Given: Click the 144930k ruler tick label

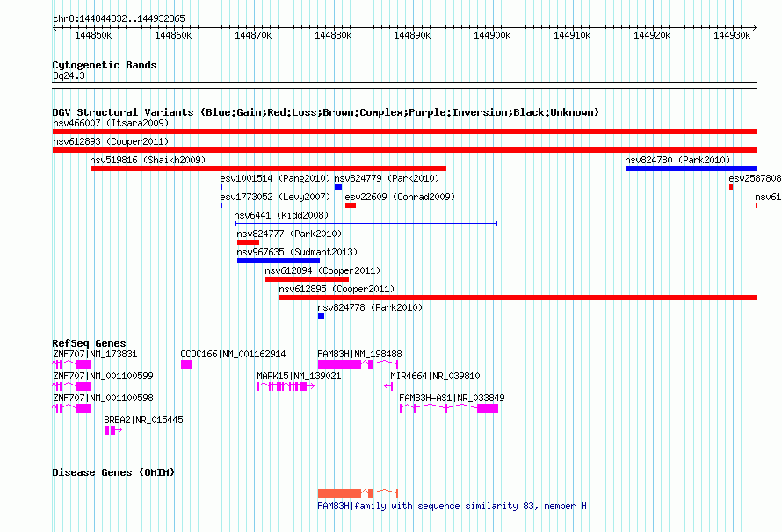Looking at the screenshot, I should pos(732,35).
